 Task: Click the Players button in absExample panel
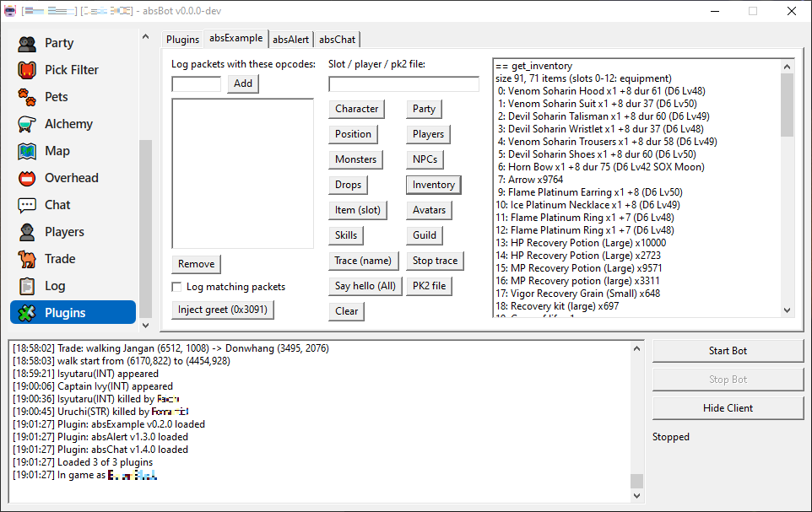[x=428, y=134]
